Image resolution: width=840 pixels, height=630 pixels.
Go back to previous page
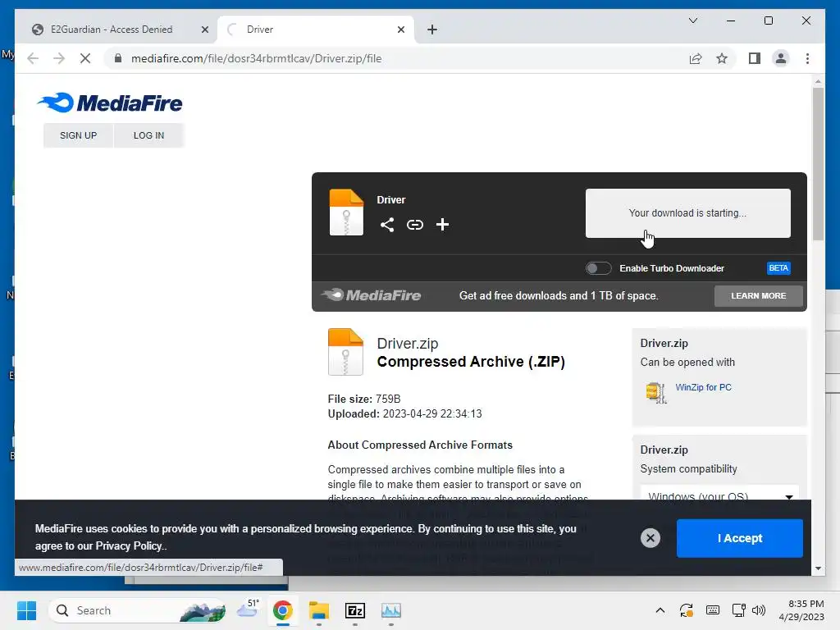click(x=33, y=58)
